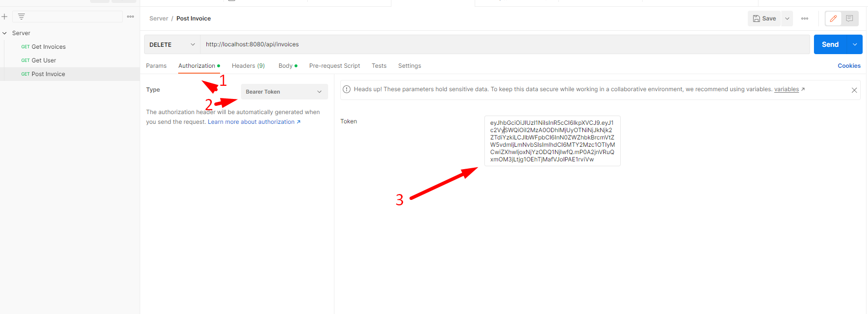This screenshot has height=314, width=868.
Task: Open the DELETE method dropdown
Action: point(172,44)
